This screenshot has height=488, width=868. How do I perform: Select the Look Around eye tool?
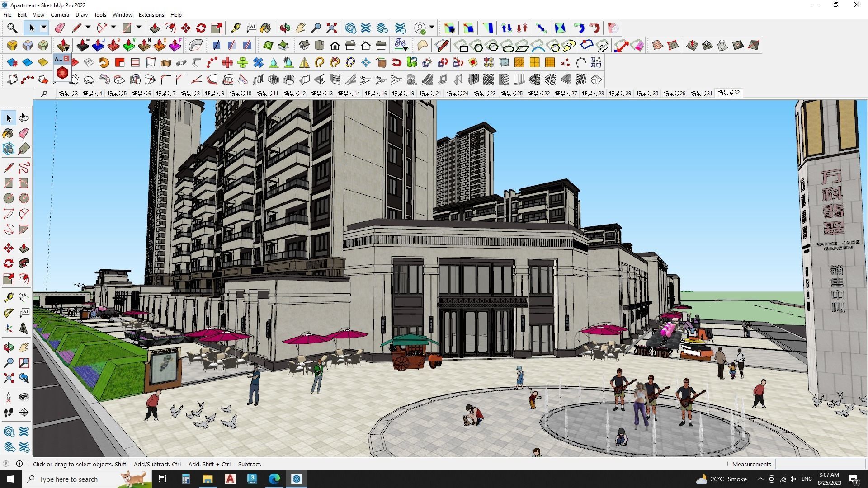(x=24, y=397)
